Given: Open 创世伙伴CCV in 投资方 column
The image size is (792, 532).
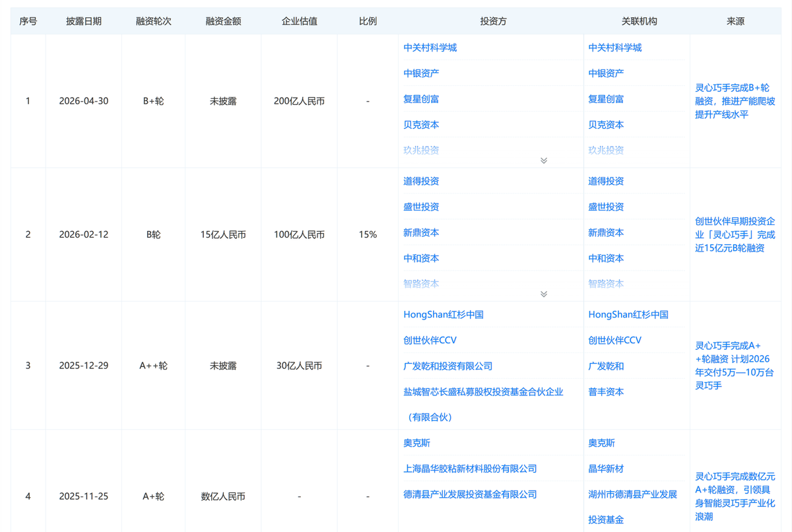Looking at the screenshot, I should click(430, 341).
